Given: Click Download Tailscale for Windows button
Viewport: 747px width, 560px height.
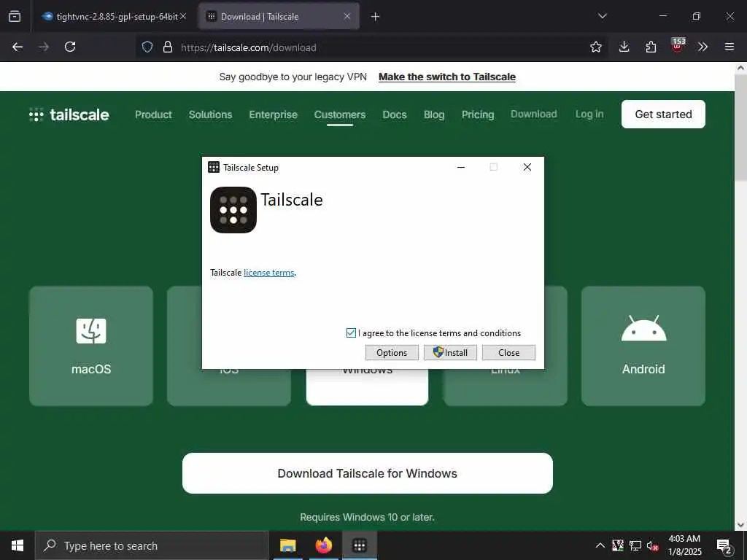Looking at the screenshot, I should click(368, 473).
